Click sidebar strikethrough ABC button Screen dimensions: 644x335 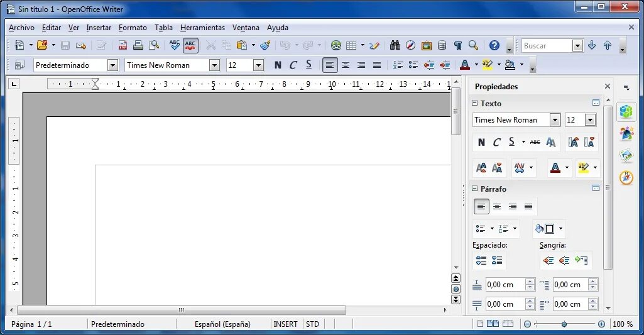pos(535,142)
